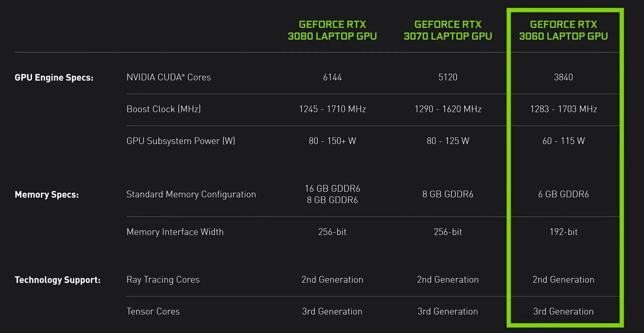Click the Tensor Cores row label
The width and height of the screenshot is (644, 333).
153,311
